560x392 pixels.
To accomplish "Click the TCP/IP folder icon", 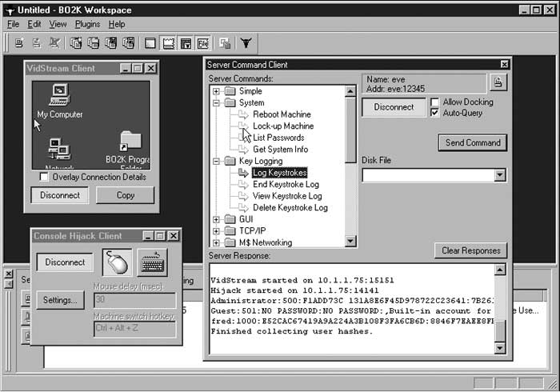I will (x=230, y=231).
